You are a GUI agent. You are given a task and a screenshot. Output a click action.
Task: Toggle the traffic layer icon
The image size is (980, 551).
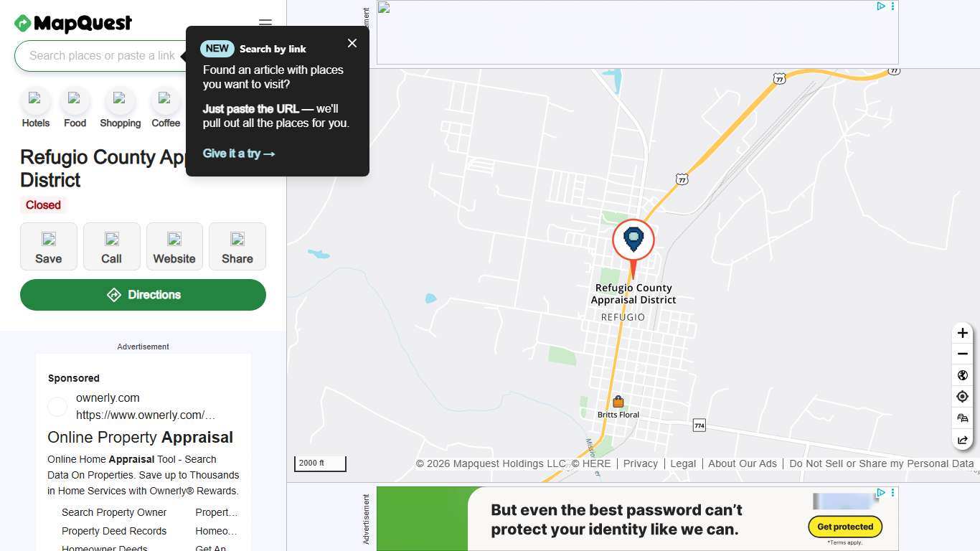coord(963,418)
